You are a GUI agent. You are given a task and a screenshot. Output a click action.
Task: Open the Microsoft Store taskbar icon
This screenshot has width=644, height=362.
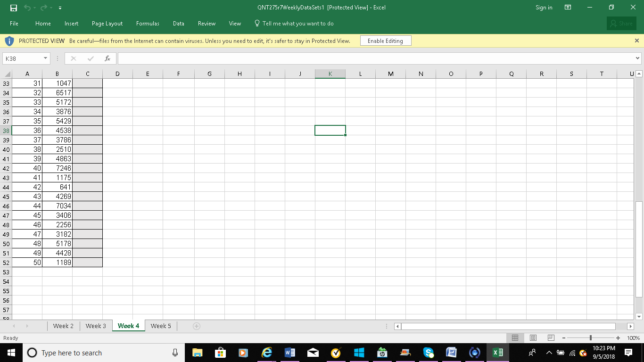(x=220, y=353)
